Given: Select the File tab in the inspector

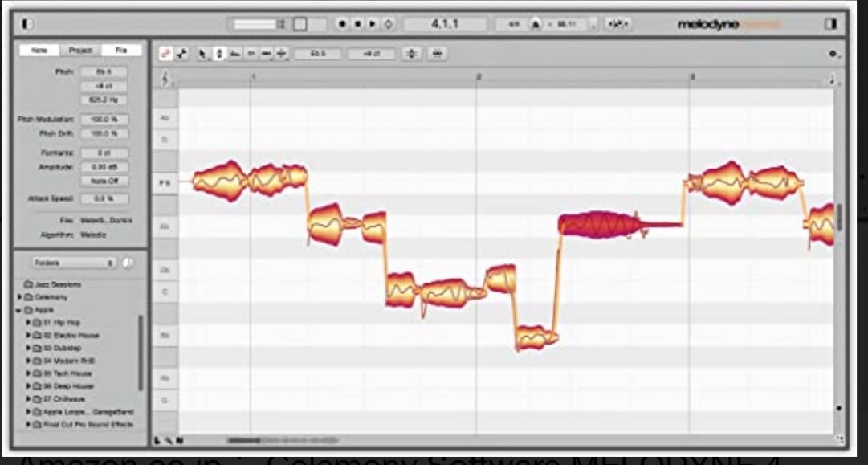Looking at the screenshot, I should coord(121,51).
